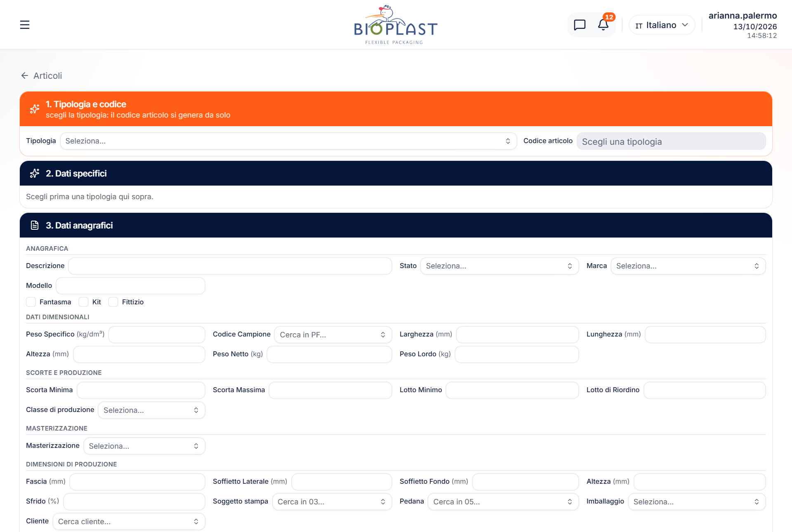Click the back arrow next to Articoli

pyautogui.click(x=25, y=75)
